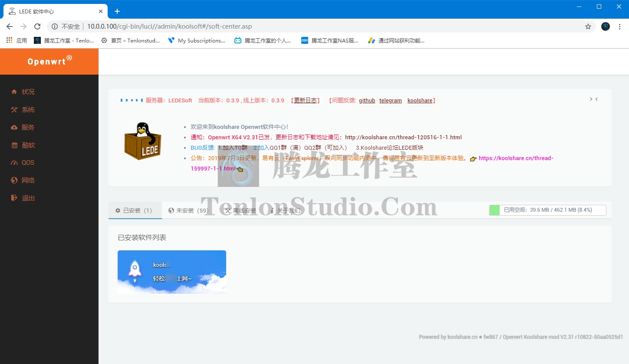The height and width of the screenshot is (364, 629).
Task: Switch to 关于我们 tab
Action: point(285,210)
